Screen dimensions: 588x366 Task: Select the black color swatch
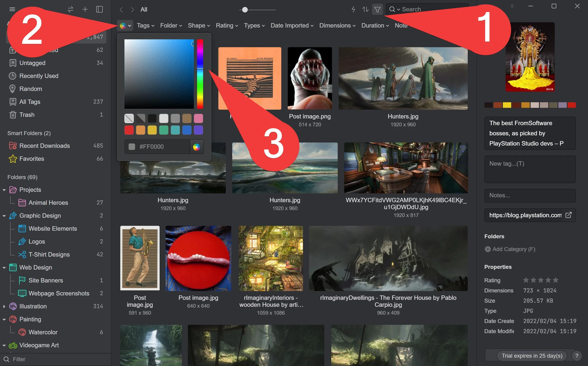(152, 118)
